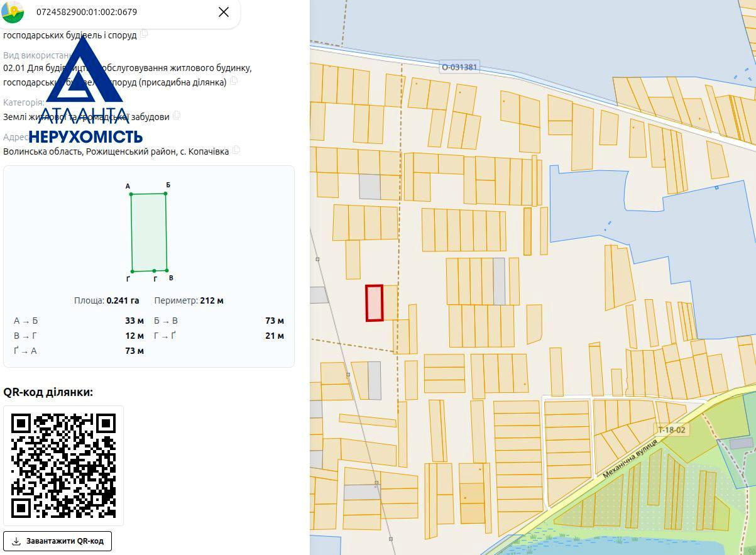Select the 'В → Г' 12 м side row
This screenshot has height=555, width=756.
[x=79, y=336]
